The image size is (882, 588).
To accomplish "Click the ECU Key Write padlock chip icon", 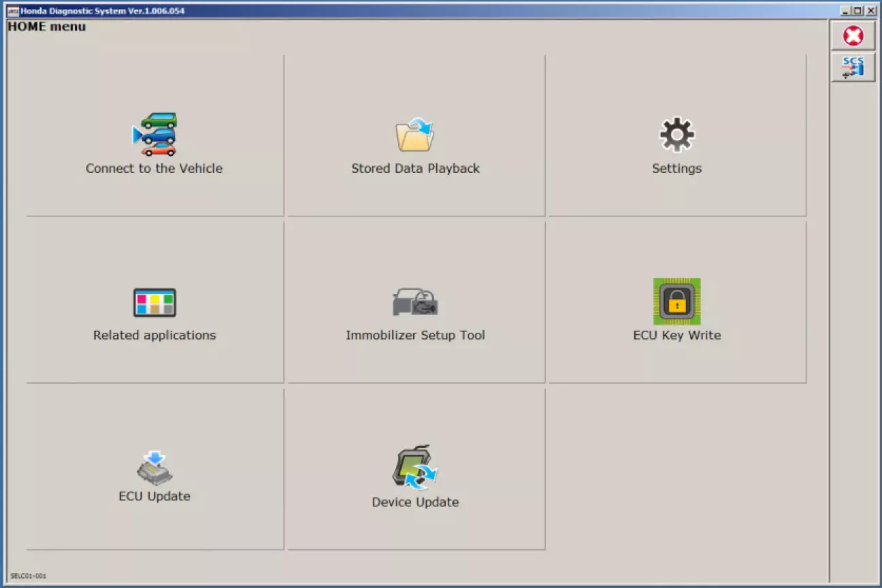I will pyautogui.click(x=676, y=301).
